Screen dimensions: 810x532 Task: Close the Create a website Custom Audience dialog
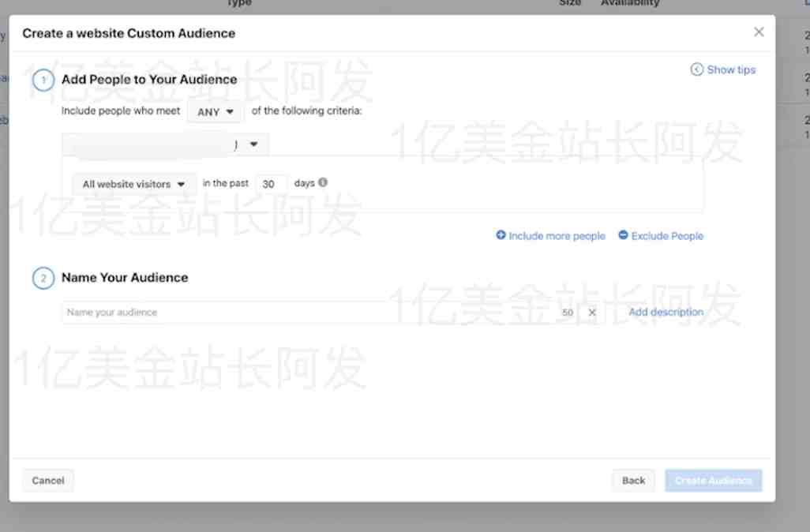(x=759, y=32)
